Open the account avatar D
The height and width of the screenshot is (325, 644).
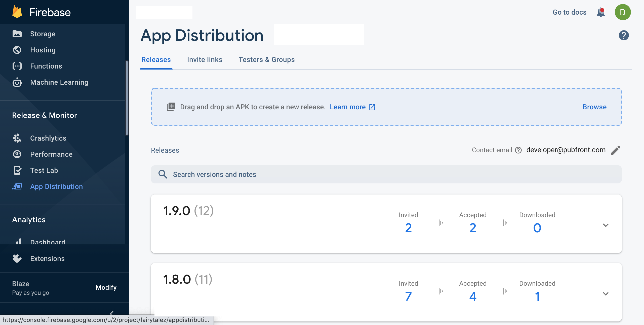(623, 12)
